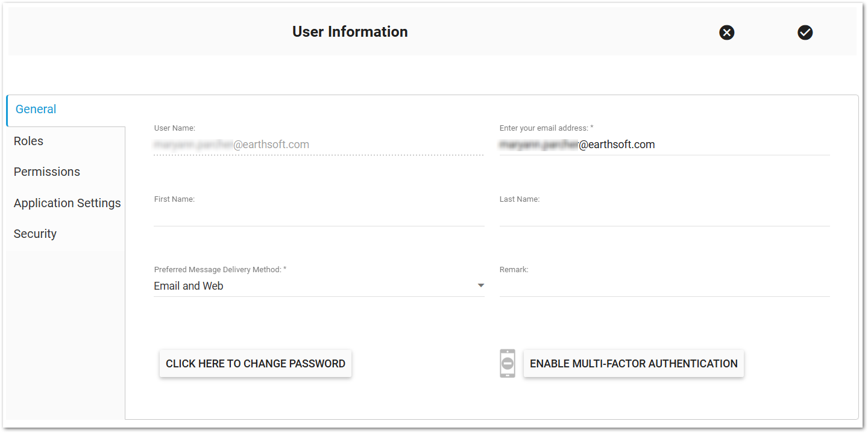Click the dropdown arrow next to Email and Web
Image resolution: width=868 pixels, height=433 pixels.
[x=480, y=285]
